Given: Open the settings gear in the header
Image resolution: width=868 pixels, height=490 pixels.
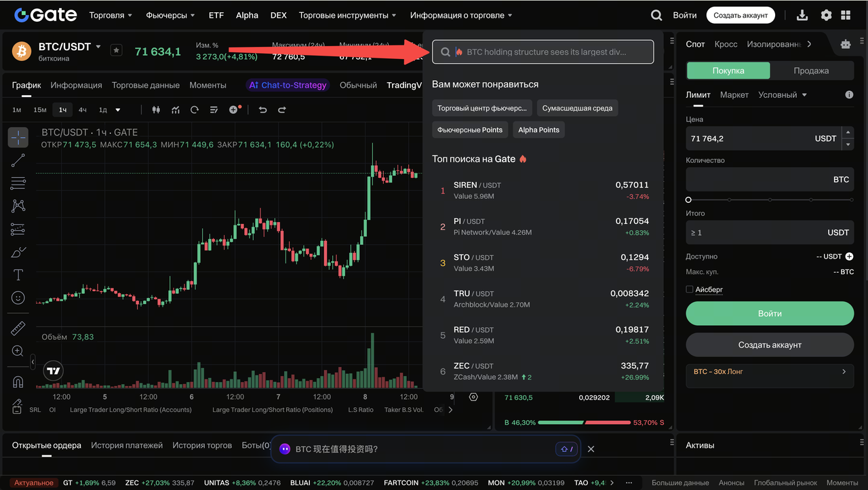Looking at the screenshot, I should point(826,15).
